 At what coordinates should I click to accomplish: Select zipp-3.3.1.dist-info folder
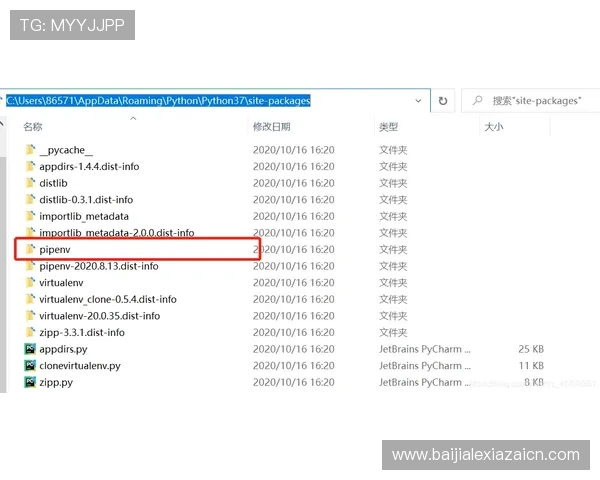(x=82, y=332)
